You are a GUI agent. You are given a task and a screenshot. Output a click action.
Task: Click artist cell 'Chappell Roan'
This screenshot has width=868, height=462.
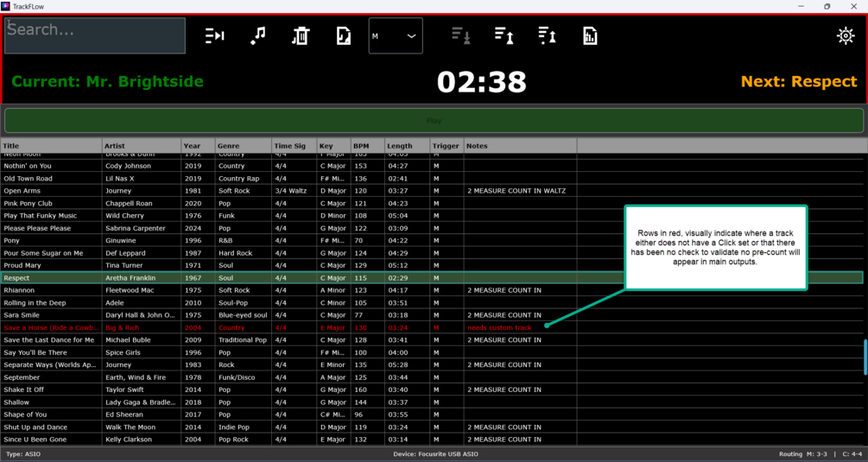pyautogui.click(x=128, y=203)
